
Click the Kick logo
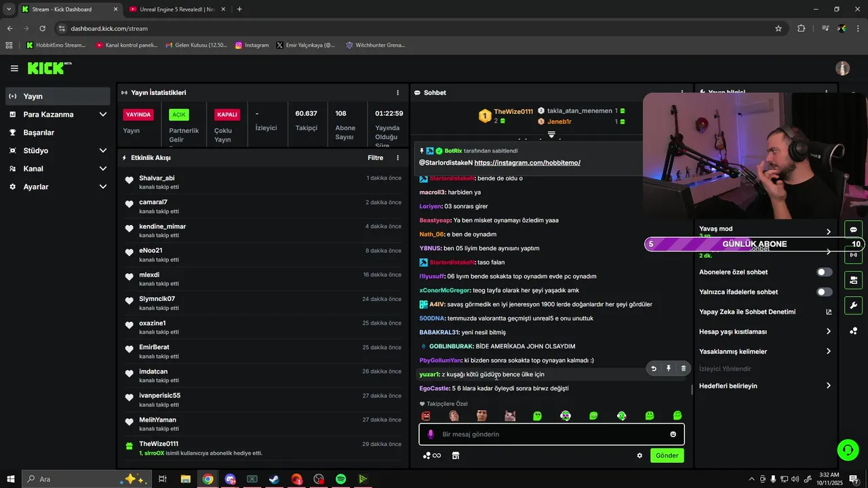click(x=49, y=68)
